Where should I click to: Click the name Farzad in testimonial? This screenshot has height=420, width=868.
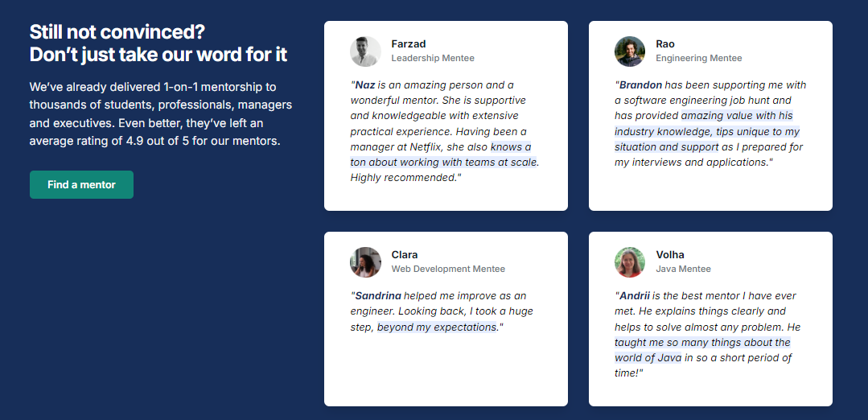click(409, 44)
